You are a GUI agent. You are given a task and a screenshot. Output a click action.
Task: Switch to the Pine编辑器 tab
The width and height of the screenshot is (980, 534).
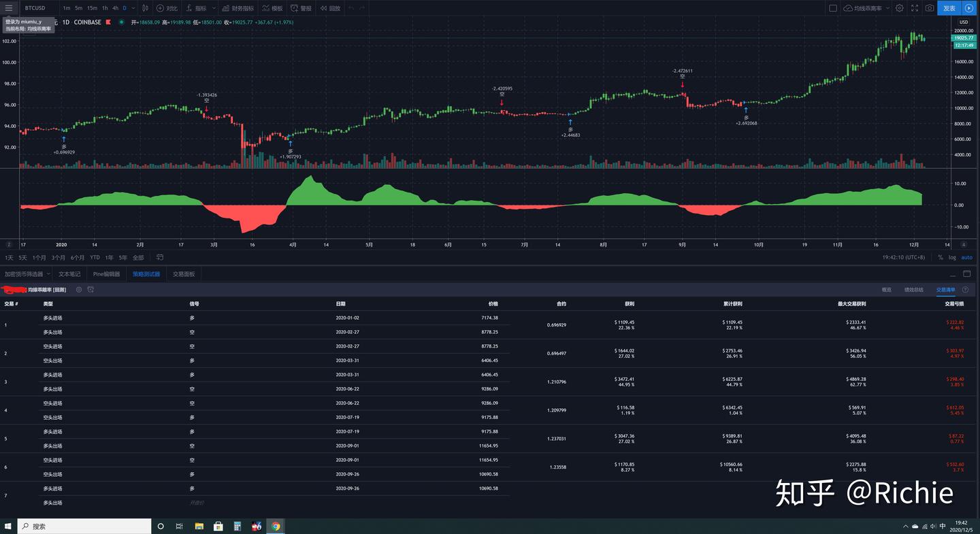point(105,273)
